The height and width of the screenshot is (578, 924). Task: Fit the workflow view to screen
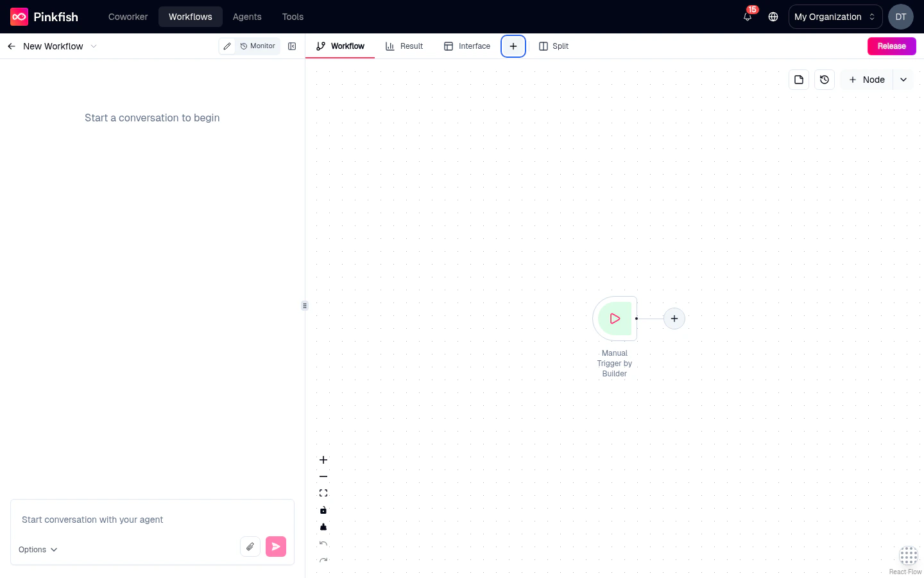coord(323,493)
